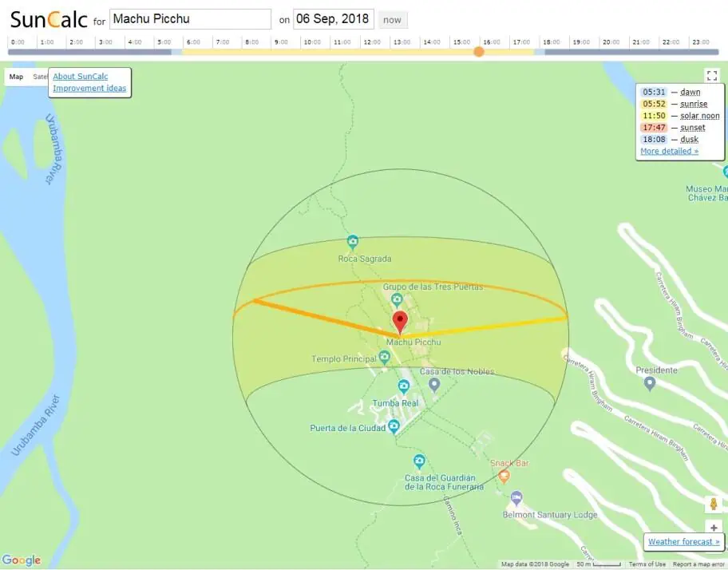
Task: Click the red Machu Picchu location pin
Action: [x=400, y=321]
